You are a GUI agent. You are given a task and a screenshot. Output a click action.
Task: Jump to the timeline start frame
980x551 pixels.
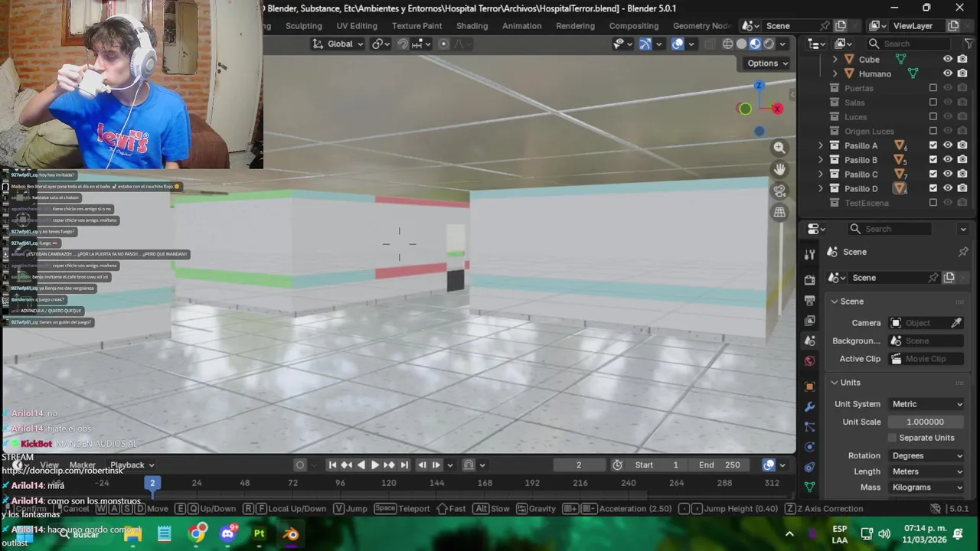pos(332,465)
